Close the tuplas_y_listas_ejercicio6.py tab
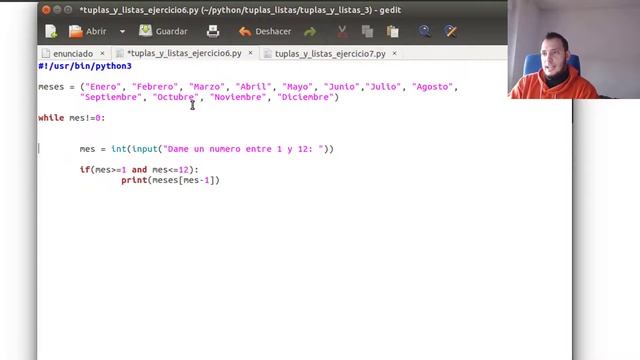The image size is (640, 360). coord(251,53)
